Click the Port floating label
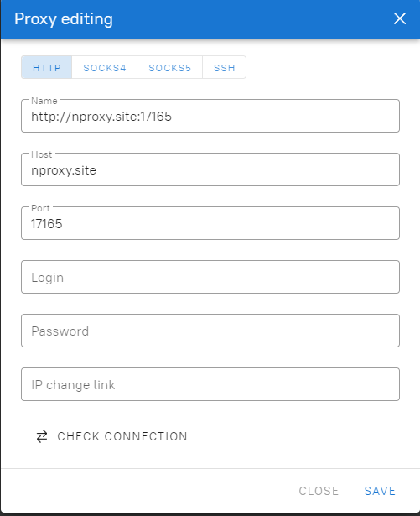This screenshot has height=516, width=420. click(x=40, y=208)
